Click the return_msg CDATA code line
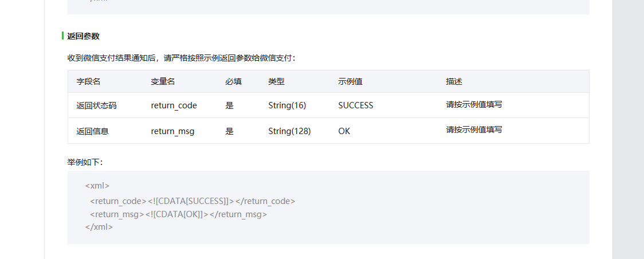Viewport: 644px width, 259px height. [x=178, y=214]
